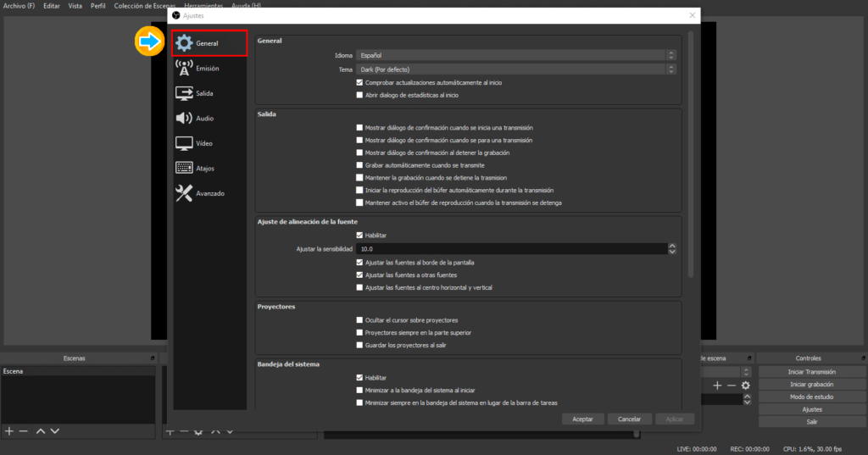Select the General gear icon in sidebar
The height and width of the screenshot is (455, 868).
coord(184,43)
